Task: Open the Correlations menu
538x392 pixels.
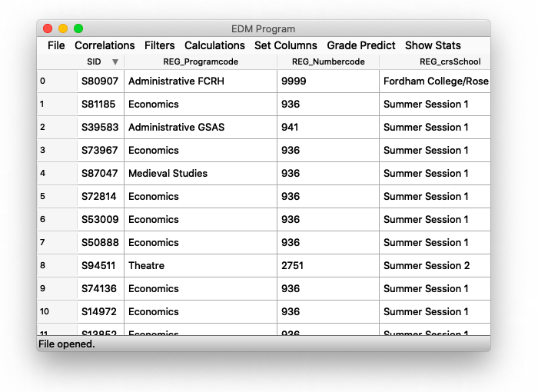Action: tap(105, 45)
